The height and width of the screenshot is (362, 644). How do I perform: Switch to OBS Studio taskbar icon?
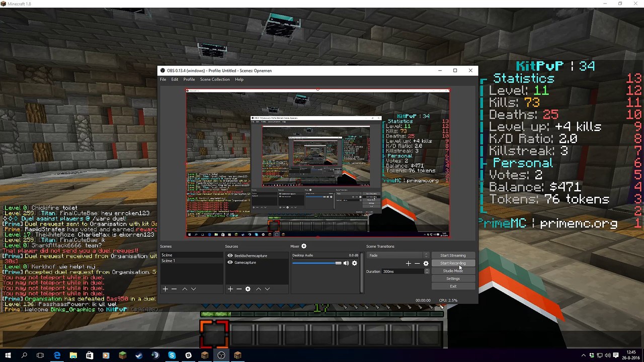coord(221,355)
